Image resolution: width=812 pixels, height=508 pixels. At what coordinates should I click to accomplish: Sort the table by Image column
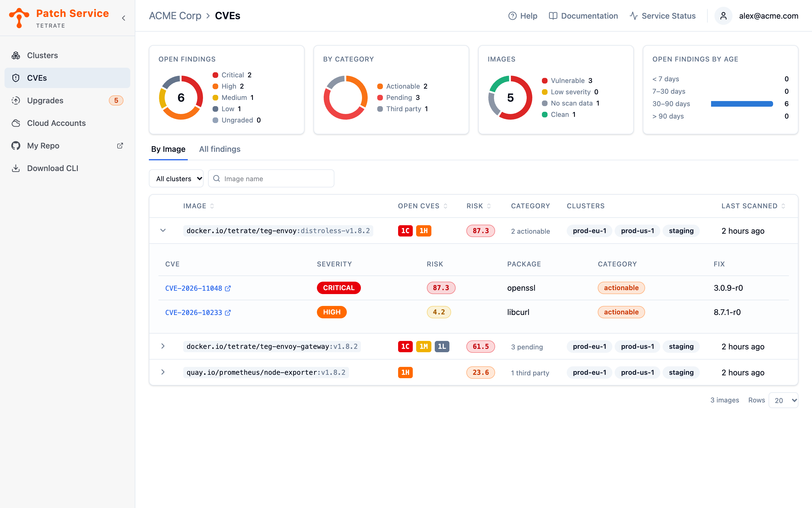coord(212,206)
